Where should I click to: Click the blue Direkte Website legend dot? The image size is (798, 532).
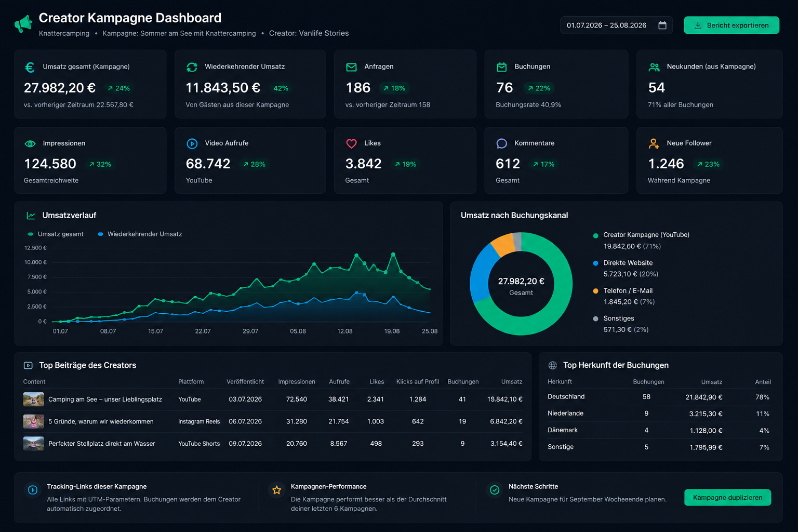595,263
